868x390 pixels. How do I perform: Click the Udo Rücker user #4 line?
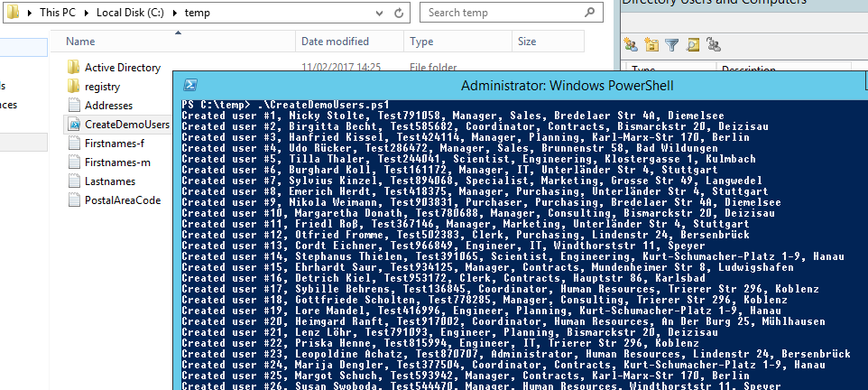coord(449,148)
